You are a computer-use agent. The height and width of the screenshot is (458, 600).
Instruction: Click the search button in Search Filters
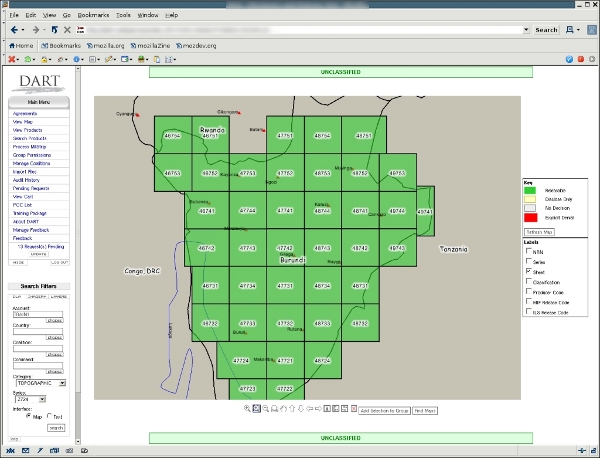pos(56,428)
